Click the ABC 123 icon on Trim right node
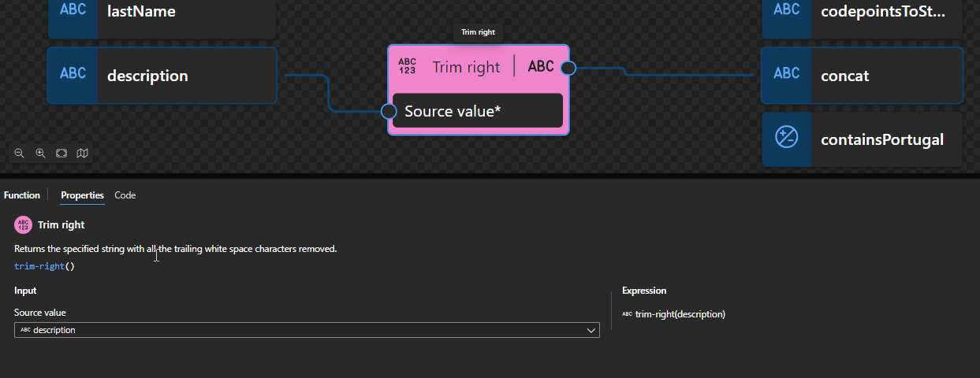The image size is (980, 378). tap(407, 66)
